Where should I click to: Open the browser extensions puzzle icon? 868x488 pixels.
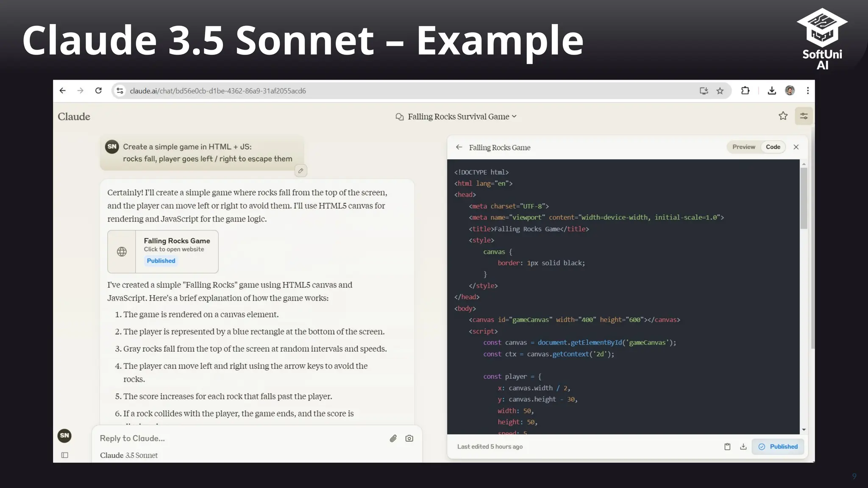(745, 91)
